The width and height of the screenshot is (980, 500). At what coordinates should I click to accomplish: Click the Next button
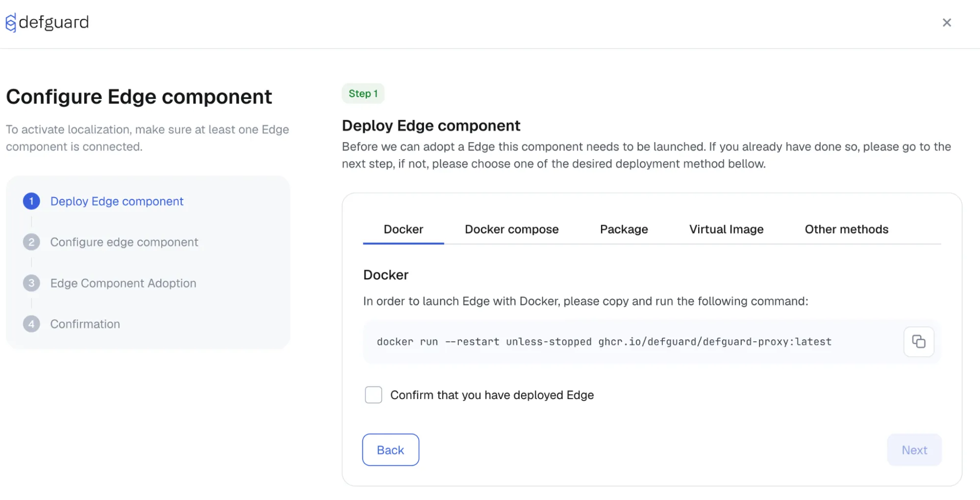(x=914, y=450)
